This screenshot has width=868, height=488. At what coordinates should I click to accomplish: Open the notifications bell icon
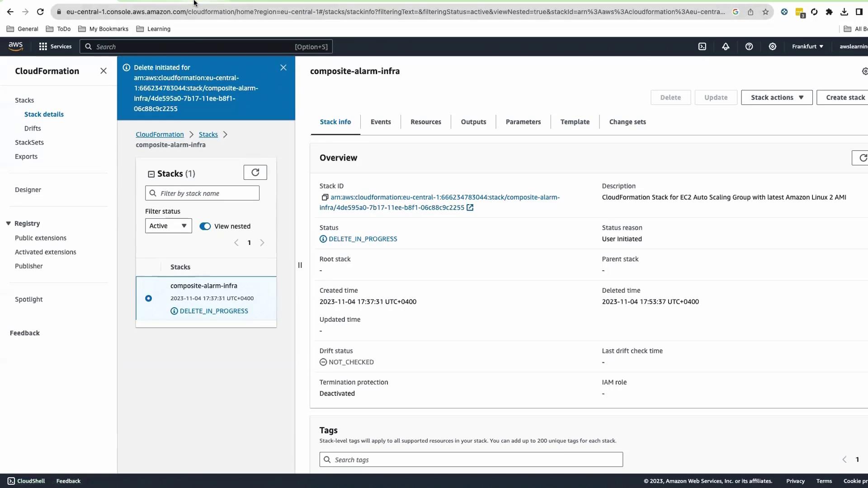click(x=726, y=47)
